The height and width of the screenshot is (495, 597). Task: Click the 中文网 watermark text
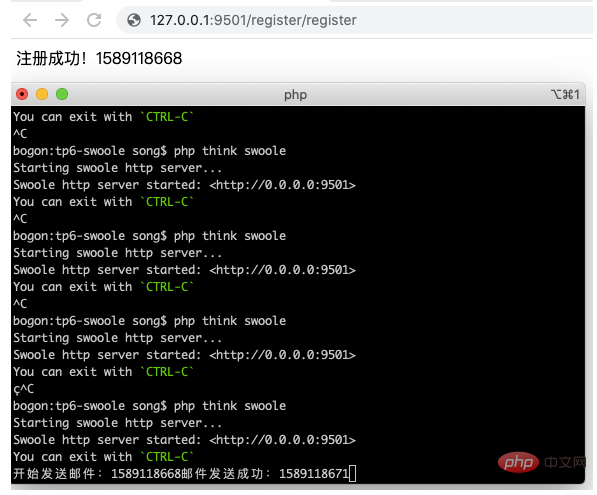tap(565, 462)
